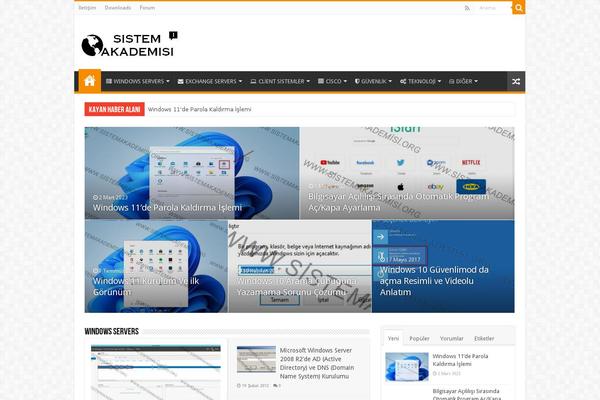
Task: Open the Windows Servers dropdown menu
Action: click(138, 81)
